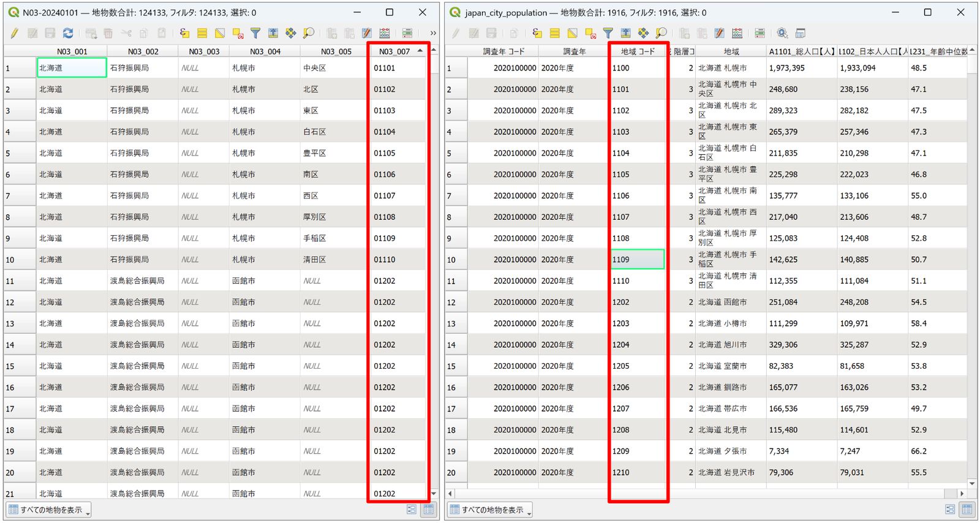Open すべての地物を表示 dropdown in japan_city_population window

pyautogui.click(x=489, y=510)
